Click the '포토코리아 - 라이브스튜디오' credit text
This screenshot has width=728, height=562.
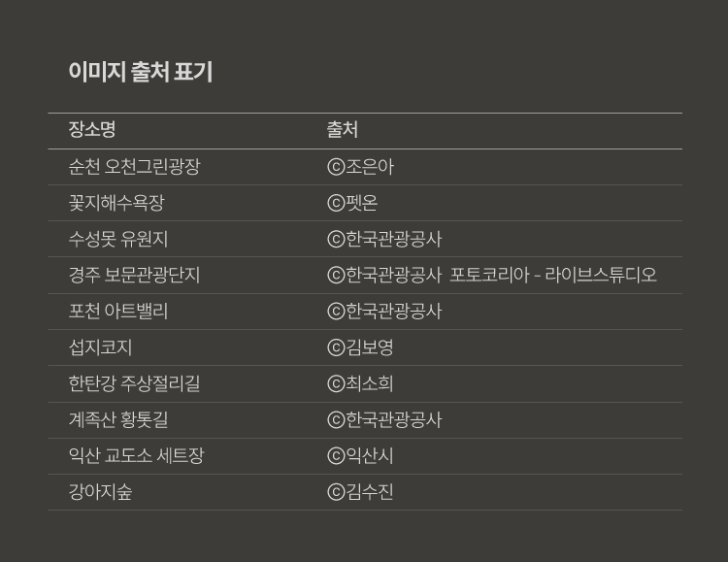(x=553, y=275)
